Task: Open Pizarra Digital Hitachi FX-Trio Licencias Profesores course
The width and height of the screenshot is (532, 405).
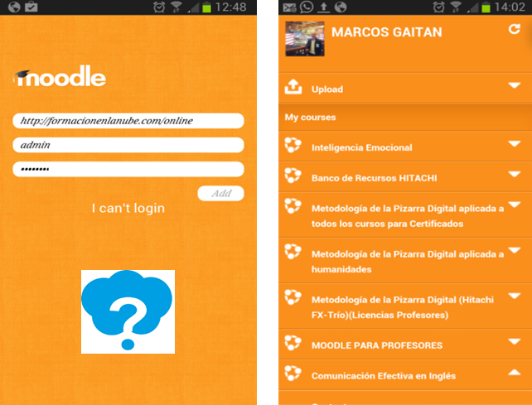Action: click(x=406, y=306)
